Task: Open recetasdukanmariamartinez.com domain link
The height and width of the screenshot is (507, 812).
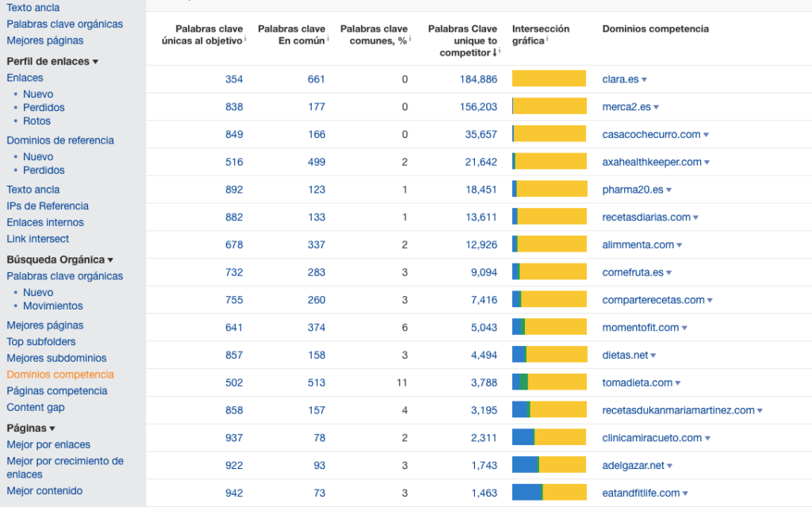Action: (679, 410)
